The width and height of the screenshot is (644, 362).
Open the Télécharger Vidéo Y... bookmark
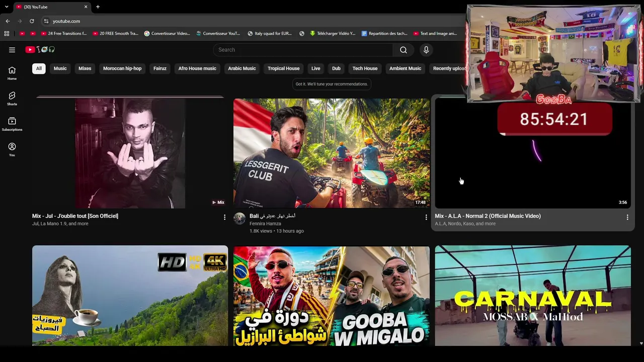point(333,34)
